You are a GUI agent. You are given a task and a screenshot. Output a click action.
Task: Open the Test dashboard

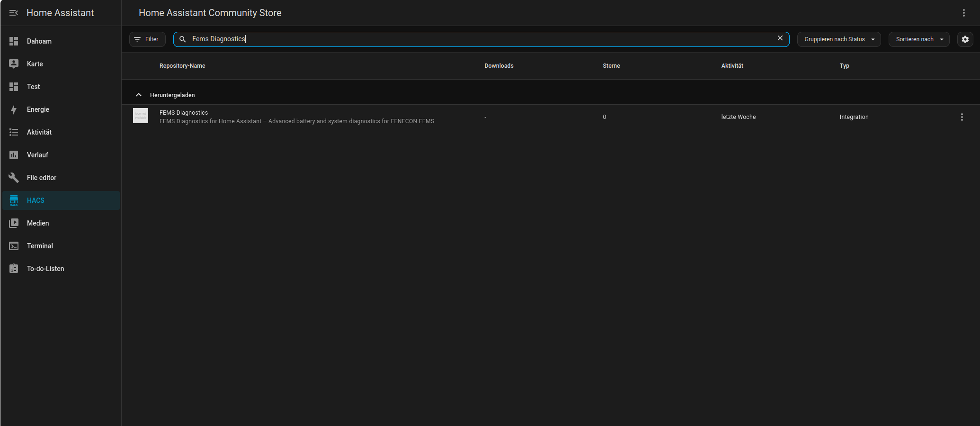(x=61, y=87)
